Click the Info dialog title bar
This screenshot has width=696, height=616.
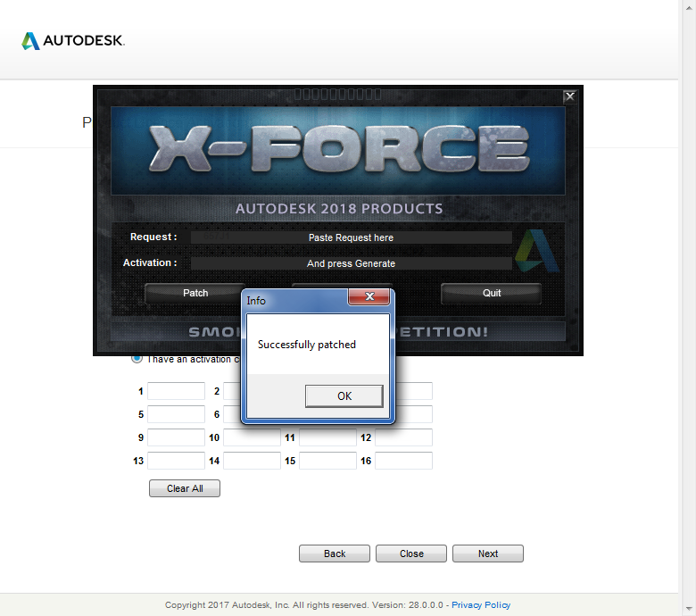point(295,301)
